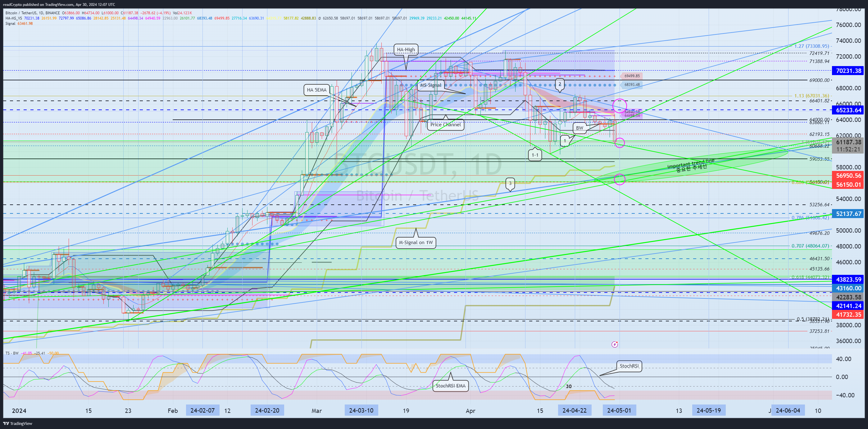
Task: Click the 70231.38 blue price label
Action: pyautogui.click(x=848, y=71)
